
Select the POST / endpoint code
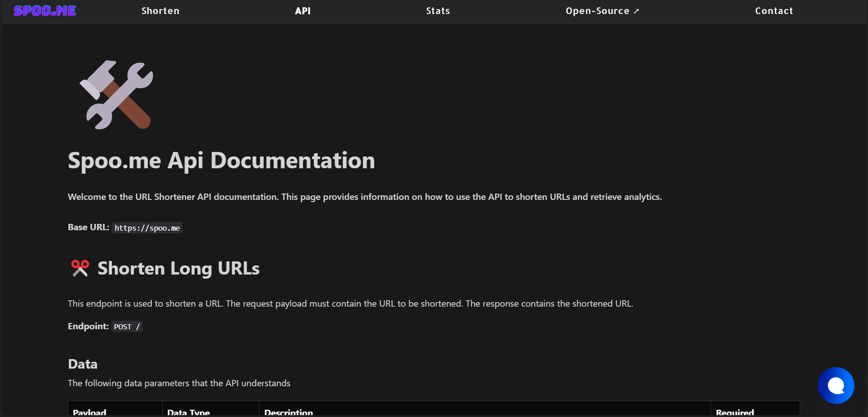pos(127,327)
